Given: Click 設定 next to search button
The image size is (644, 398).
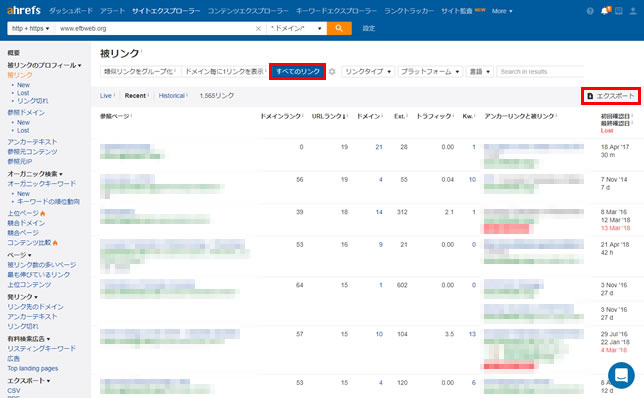Looking at the screenshot, I should (x=369, y=28).
